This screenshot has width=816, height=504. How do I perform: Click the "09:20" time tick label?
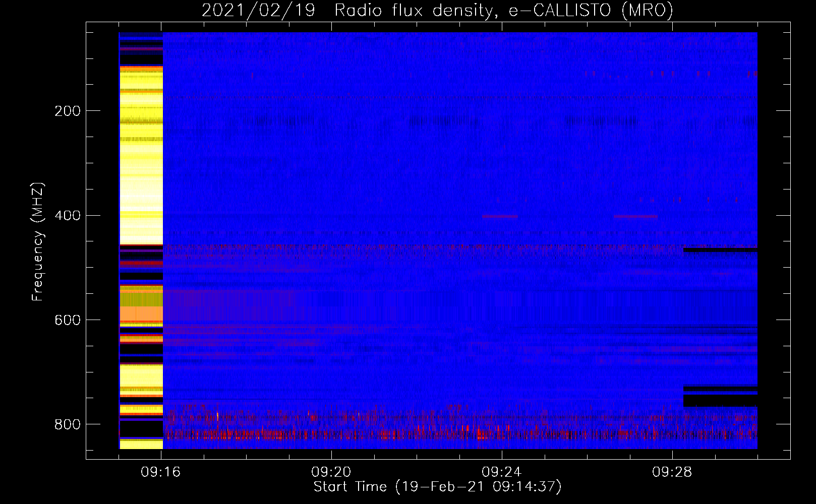[331, 472]
